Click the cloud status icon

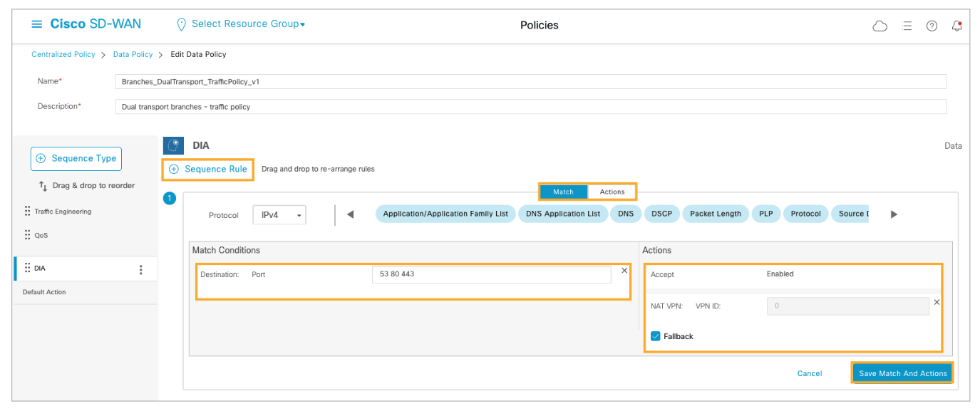click(x=880, y=26)
